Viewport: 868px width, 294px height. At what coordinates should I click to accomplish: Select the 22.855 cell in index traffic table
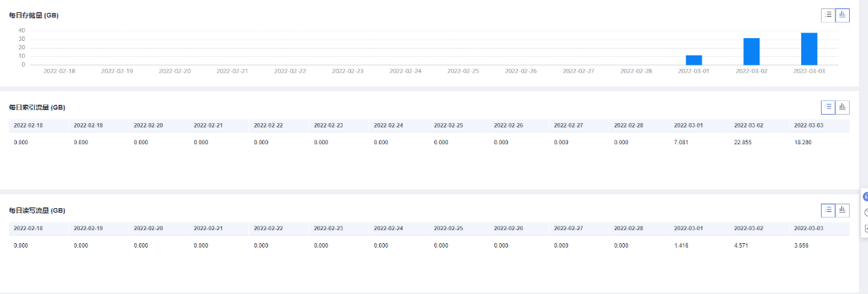(x=743, y=142)
